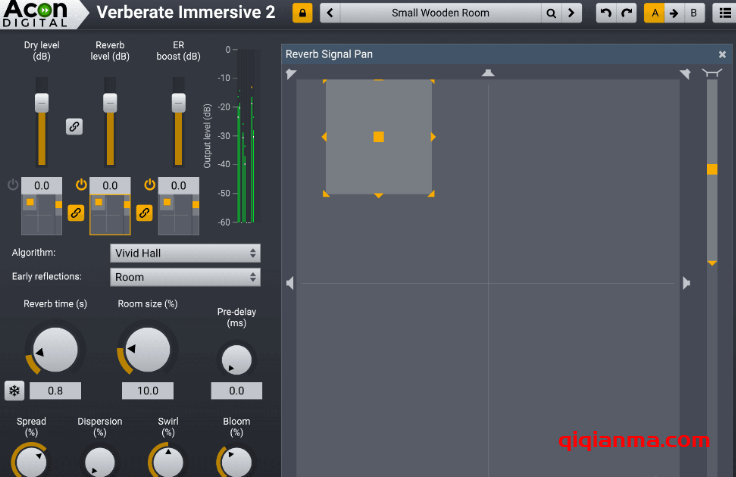The image size is (736, 477).
Task: Open the Small Wooden Room preset list
Action: (440, 14)
